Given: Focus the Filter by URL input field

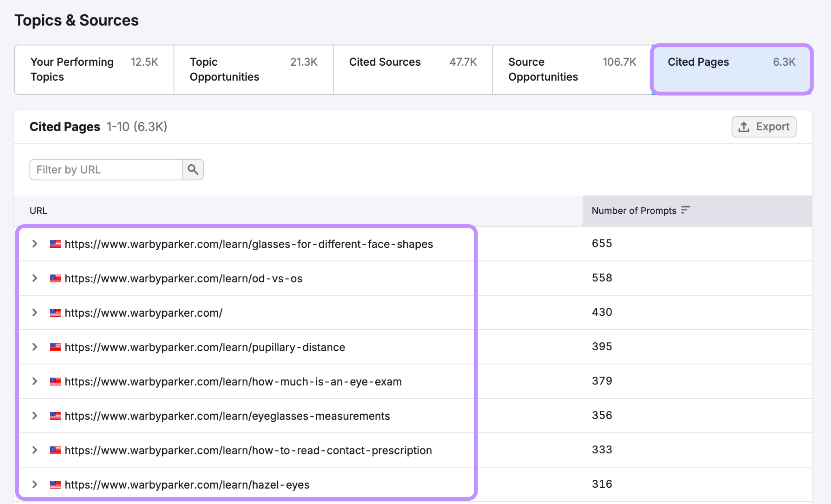Looking at the screenshot, I should (x=106, y=169).
